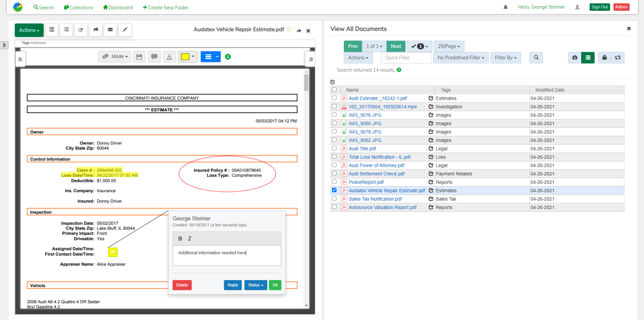
Task: Open the Status dropdown in comment popup
Action: [256, 285]
